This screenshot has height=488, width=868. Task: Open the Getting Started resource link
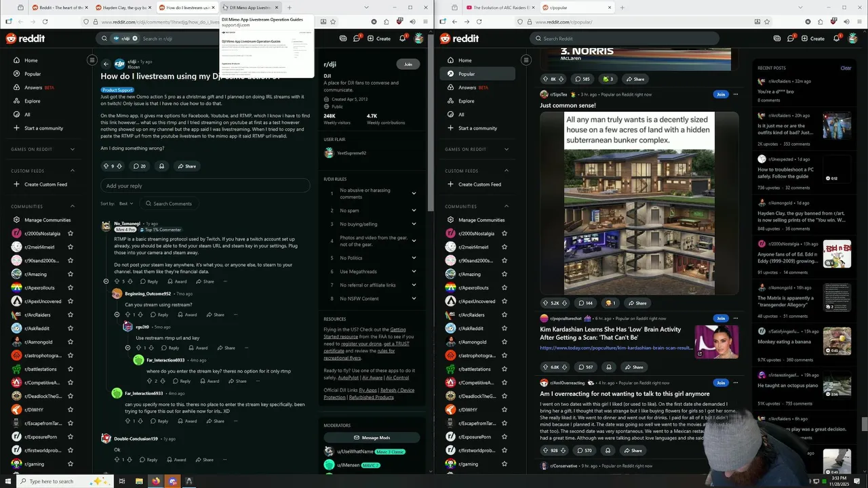[x=364, y=333]
